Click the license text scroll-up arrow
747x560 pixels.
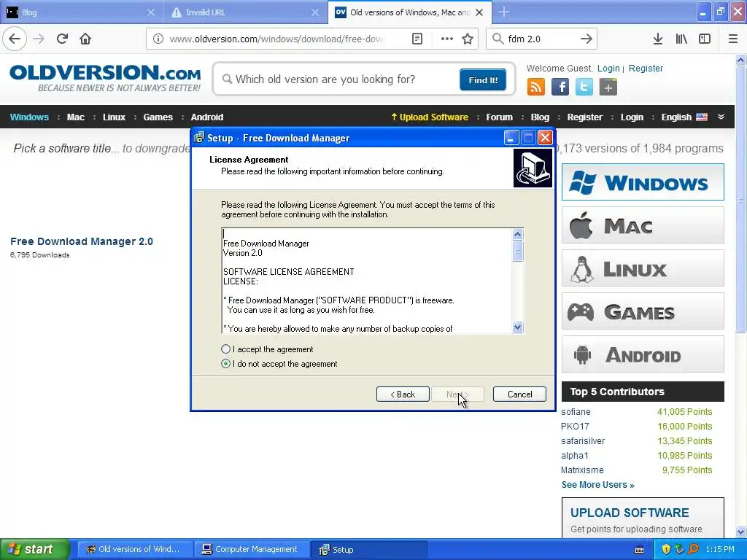pos(518,234)
